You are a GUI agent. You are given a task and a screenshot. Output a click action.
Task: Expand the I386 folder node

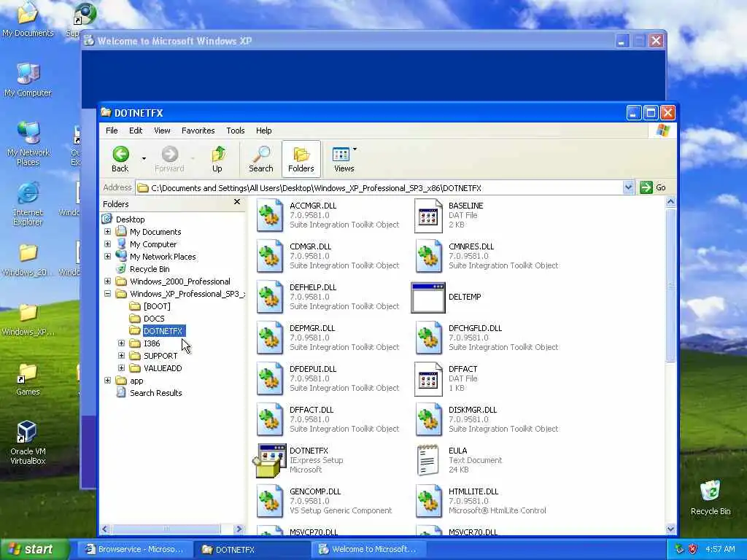click(122, 343)
